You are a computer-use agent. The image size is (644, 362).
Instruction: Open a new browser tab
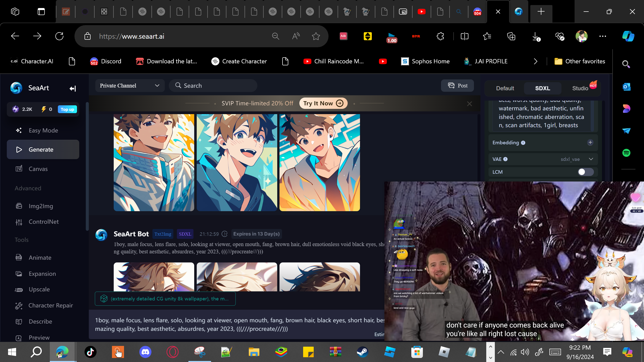point(541,12)
